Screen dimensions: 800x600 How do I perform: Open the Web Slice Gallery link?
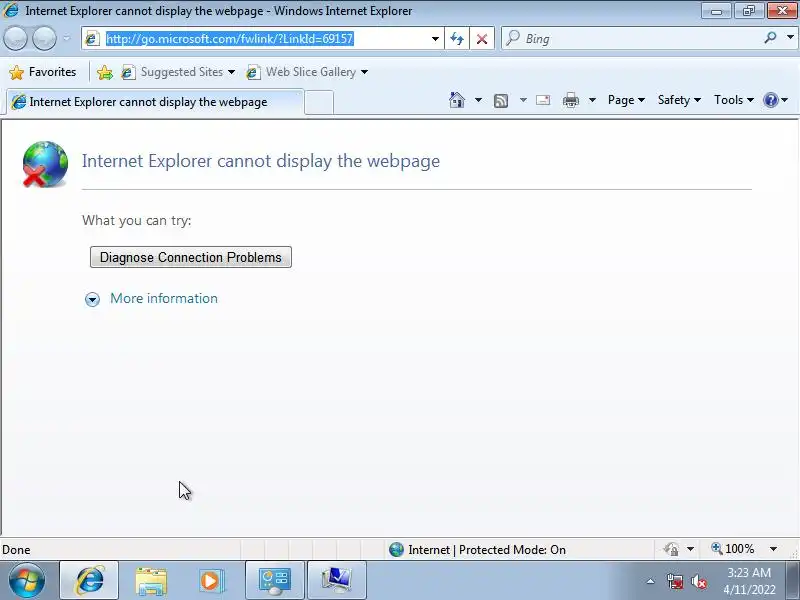pyautogui.click(x=307, y=72)
